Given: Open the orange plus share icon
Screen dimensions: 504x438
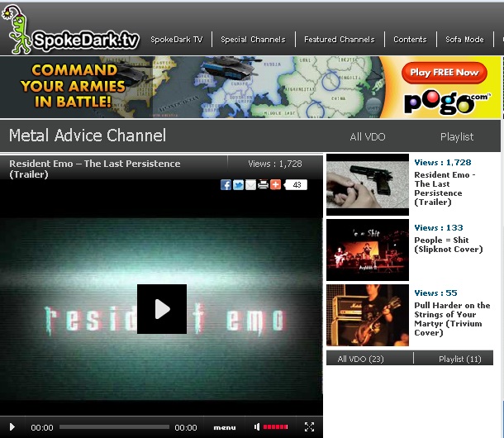Looking at the screenshot, I should 275,185.
